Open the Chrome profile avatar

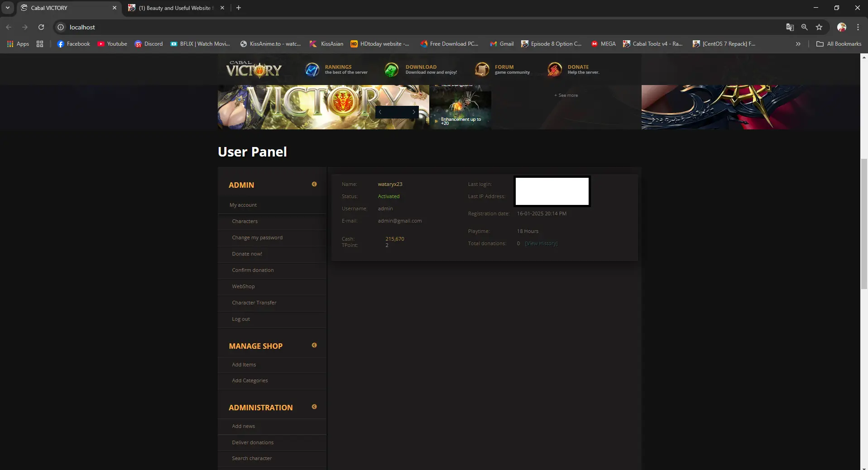pos(842,27)
